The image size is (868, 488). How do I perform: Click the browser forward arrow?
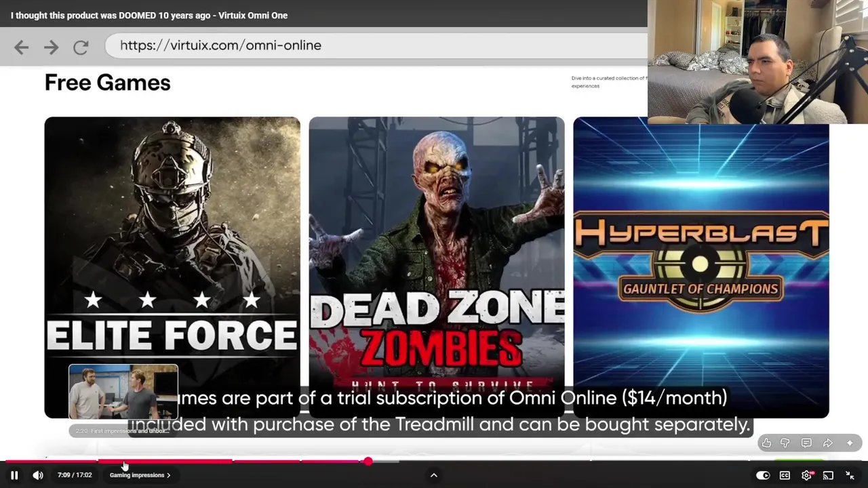(51, 47)
